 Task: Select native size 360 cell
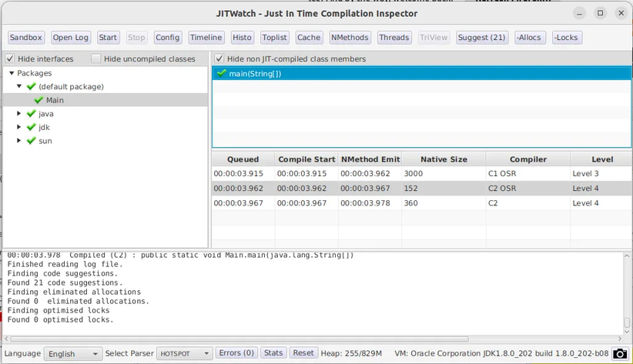click(x=444, y=203)
